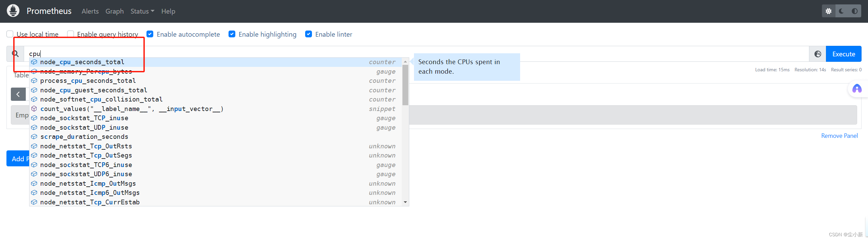
Task: Select node_sockstat_UDP6_inuse suggestion
Action: [x=216, y=174]
